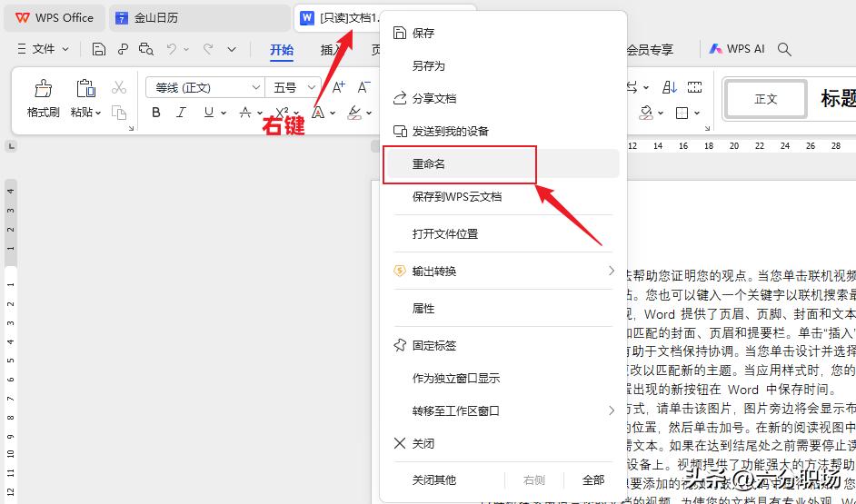Select the 正文 style thumbnail
856x504 pixels.
point(766,99)
